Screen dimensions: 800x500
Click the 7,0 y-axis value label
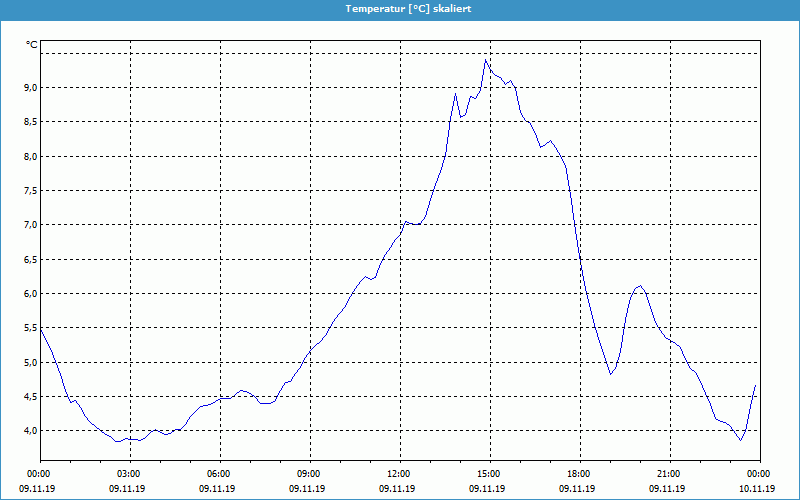pos(30,225)
